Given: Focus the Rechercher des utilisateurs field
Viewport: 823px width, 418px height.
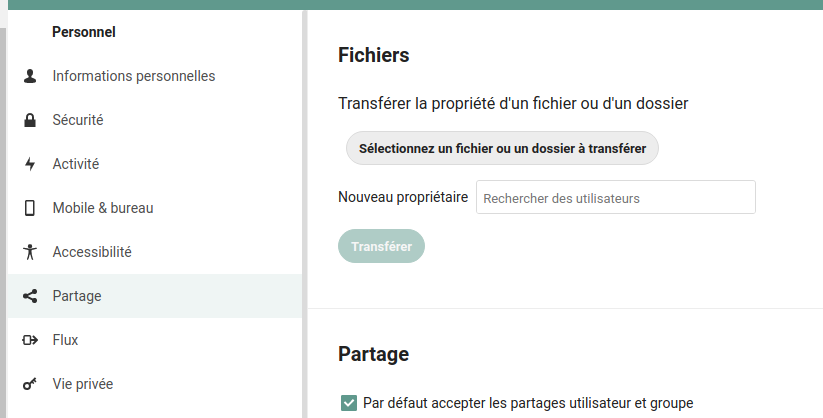Looking at the screenshot, I should coord(615,198).
